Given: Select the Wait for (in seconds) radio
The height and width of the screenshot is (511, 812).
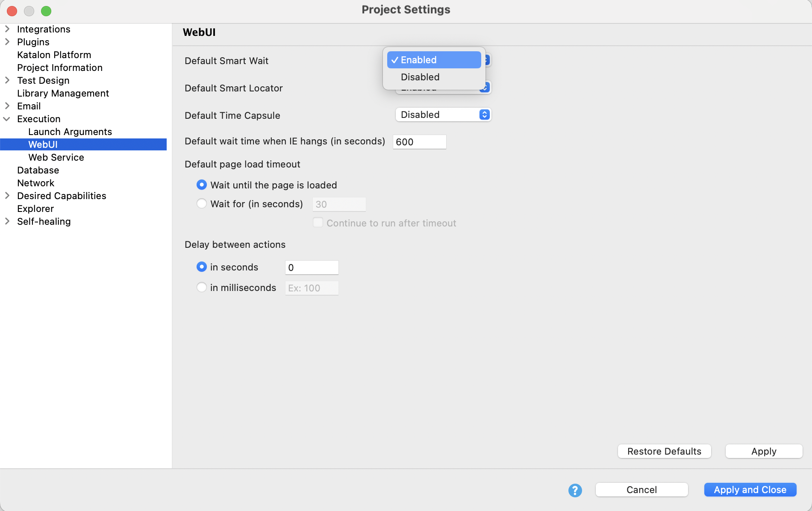Looking at the screenshot, I should point(202,204).
